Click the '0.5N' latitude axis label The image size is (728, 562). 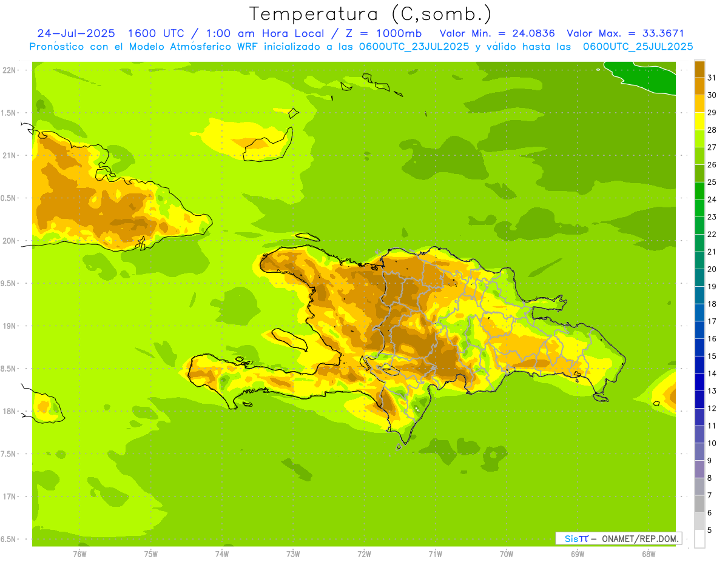9,198
